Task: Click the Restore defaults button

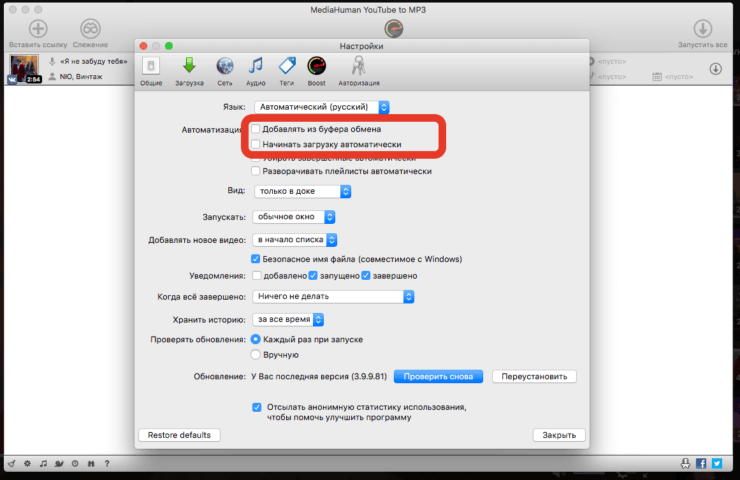Action: tap(179, 435)
